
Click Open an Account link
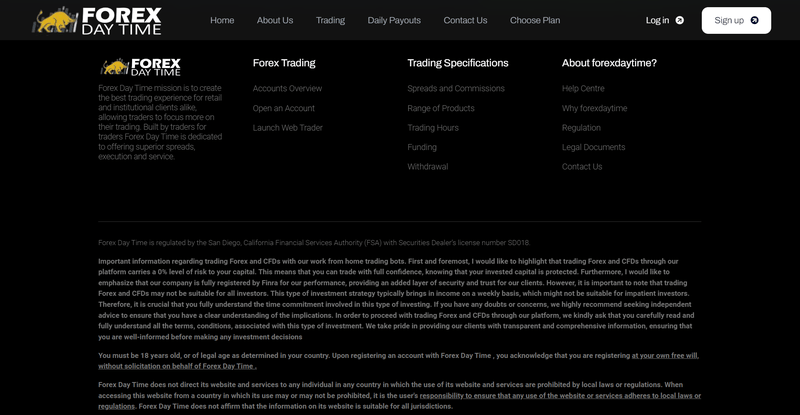pyautogui.click(x=284, y=108)
